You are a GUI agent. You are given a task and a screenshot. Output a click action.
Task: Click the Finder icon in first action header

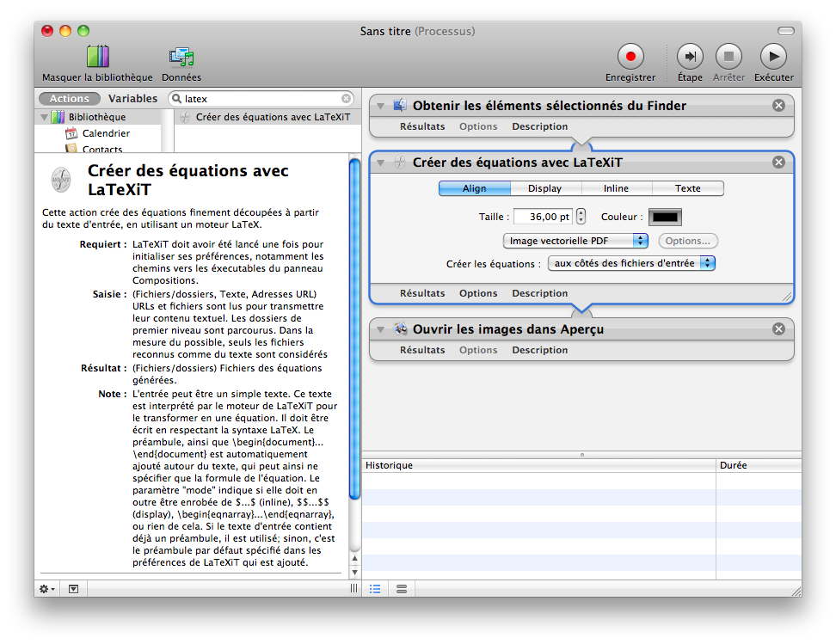point(400,105)
